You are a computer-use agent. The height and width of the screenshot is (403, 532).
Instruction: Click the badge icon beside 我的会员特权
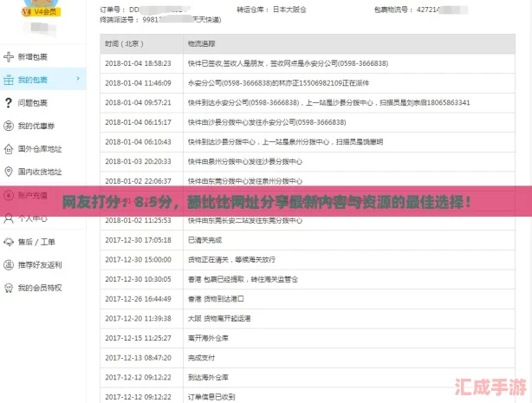tap(9, 288)
